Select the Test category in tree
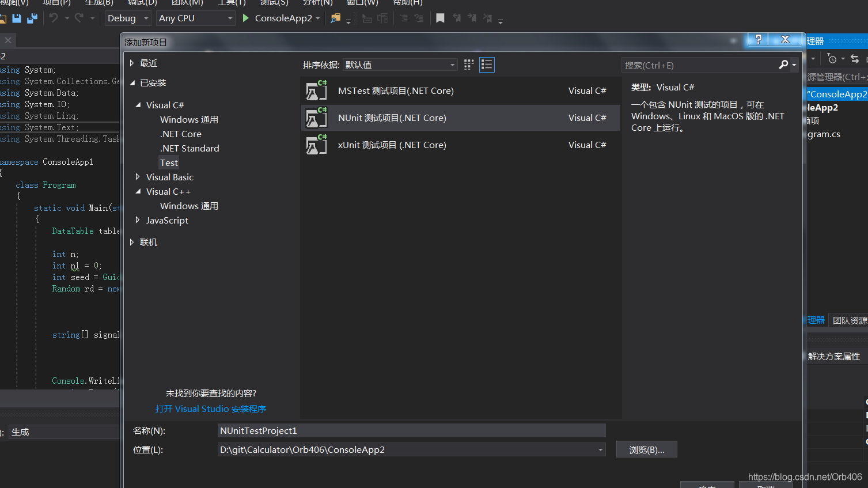868x488 pixels. point(169,162)
